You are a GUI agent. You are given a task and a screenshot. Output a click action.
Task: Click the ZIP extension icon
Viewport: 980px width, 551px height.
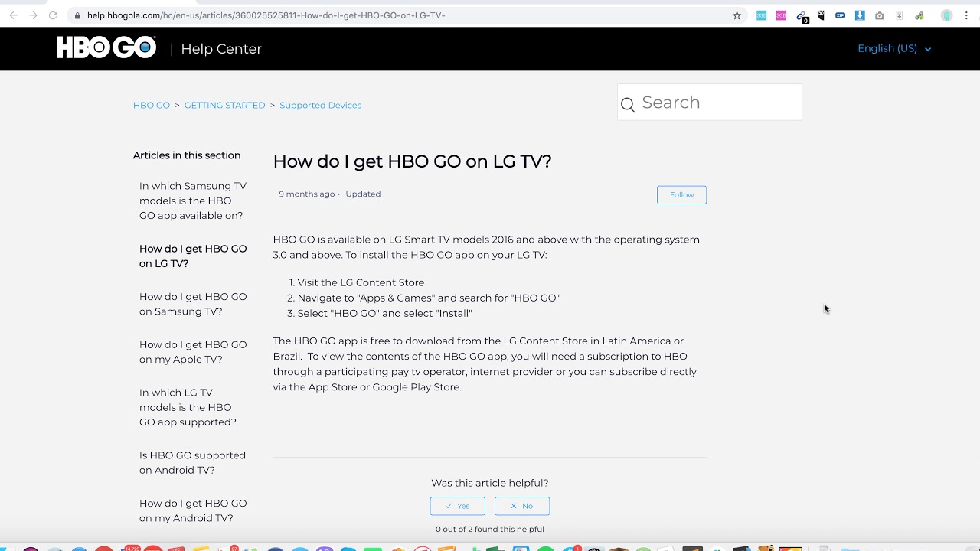pos(841,15)
